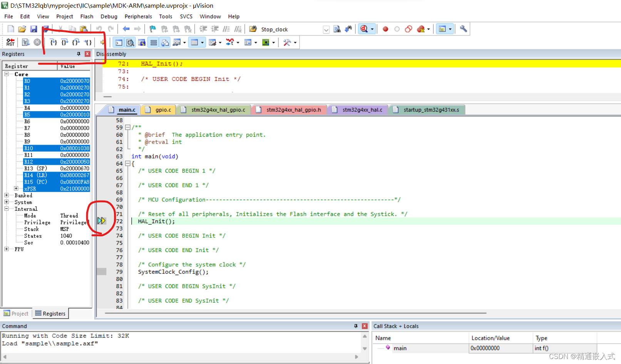Open the System Viewer dropdown arrow
Screen dimensions: 621x364
coord(273,43)
